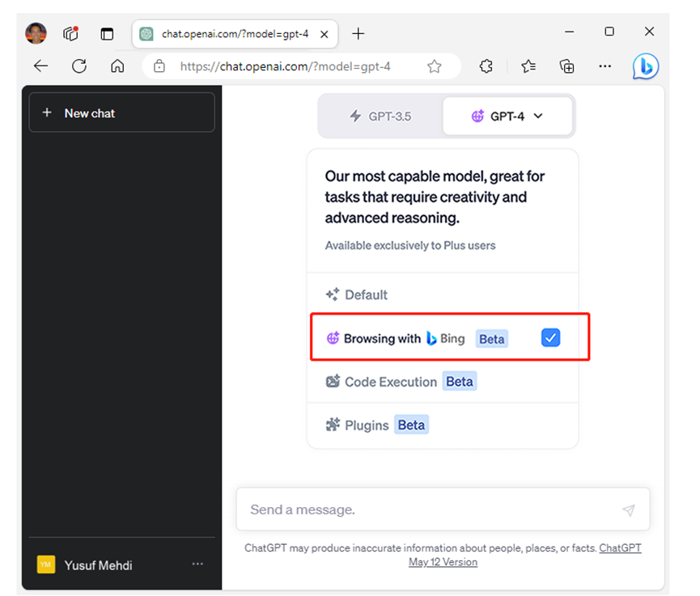
Task: Open the Yusuf Mehdi account menu
Action: click(x=121, y=565)
